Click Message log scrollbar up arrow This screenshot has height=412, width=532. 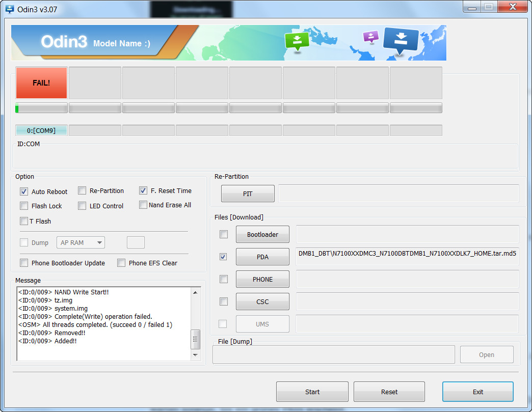click(195, 292)
